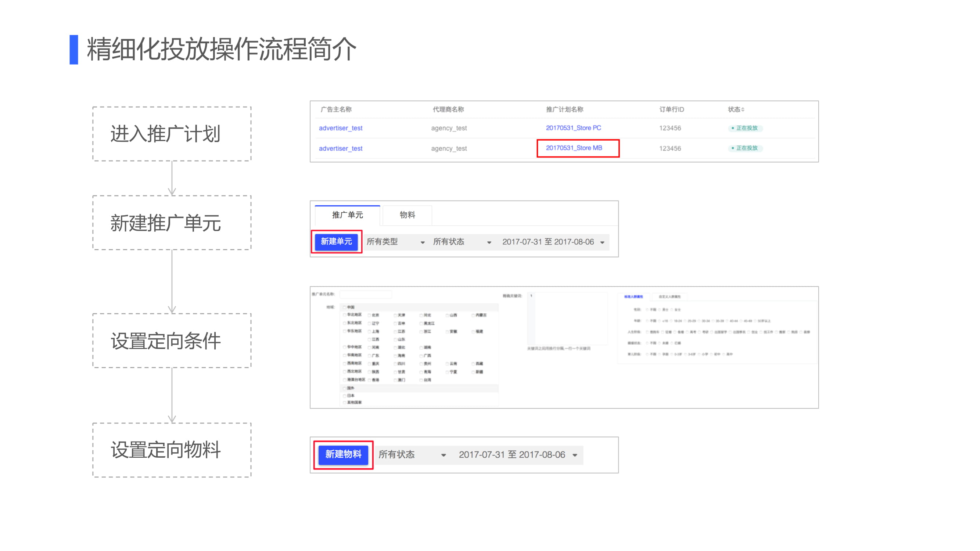Check the 其他国家 checkbox
The image size is (980, 551).
point(345,402)
